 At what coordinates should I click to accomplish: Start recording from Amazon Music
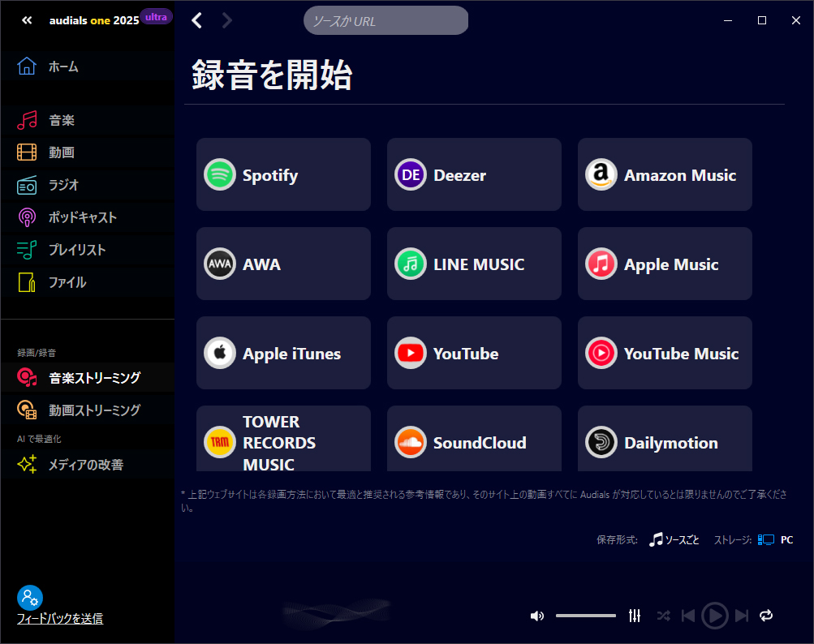pyautogui.click(x=665, y=174)
